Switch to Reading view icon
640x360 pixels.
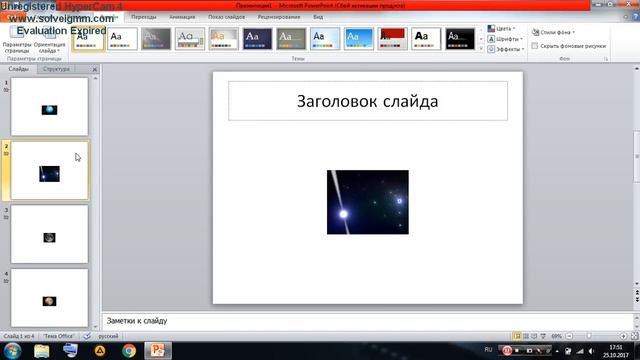[534, 336]
